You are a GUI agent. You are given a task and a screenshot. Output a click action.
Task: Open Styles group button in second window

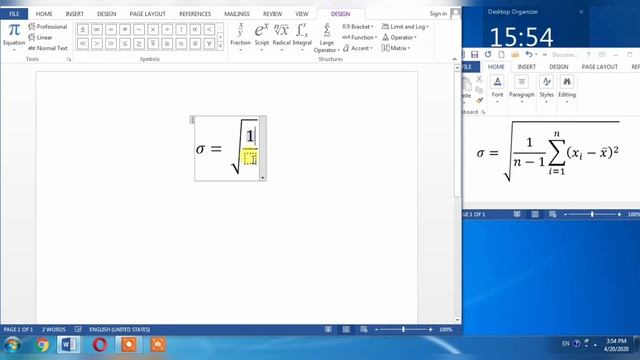click(x=547, y=89)
